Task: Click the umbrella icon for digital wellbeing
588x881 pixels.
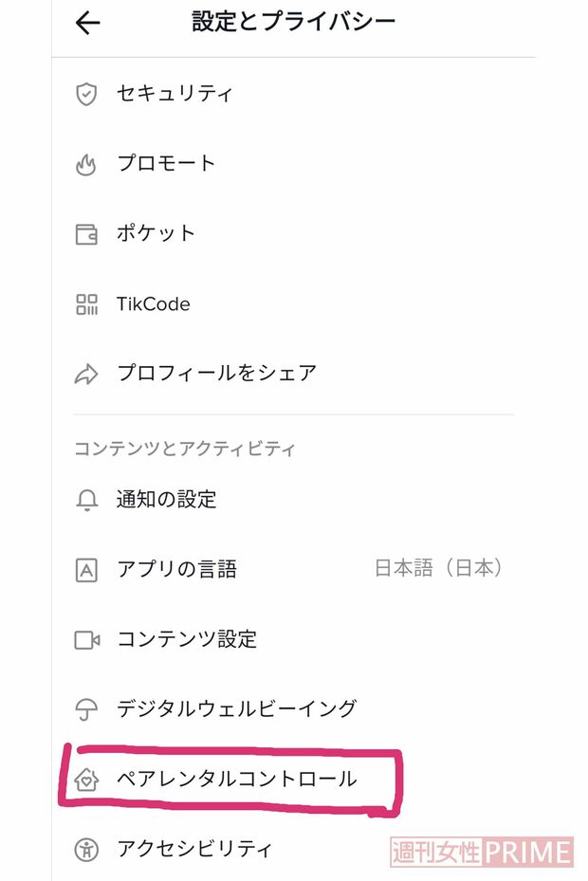Action: point(85,707)
